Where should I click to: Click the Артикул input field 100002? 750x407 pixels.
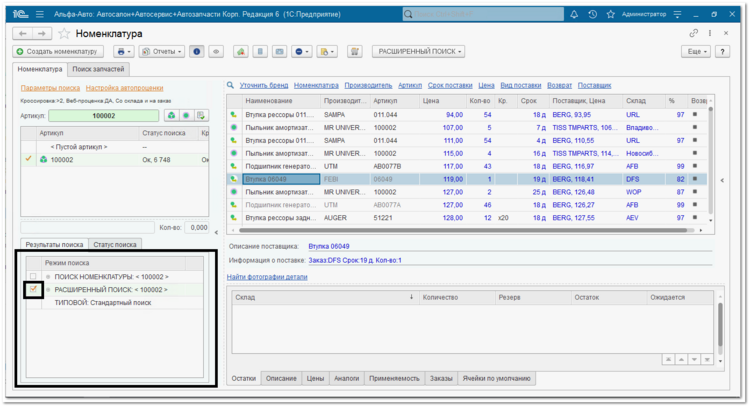(x=104, y=116)
